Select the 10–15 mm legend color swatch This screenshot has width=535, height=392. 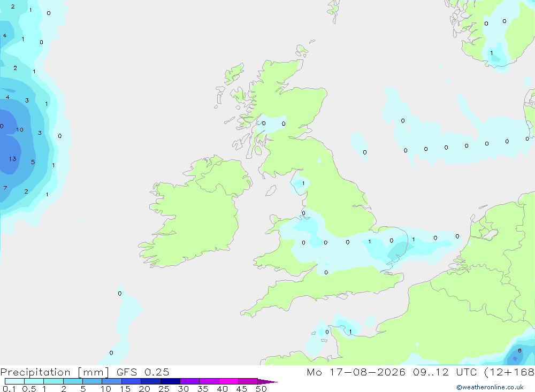click(112, 381)
